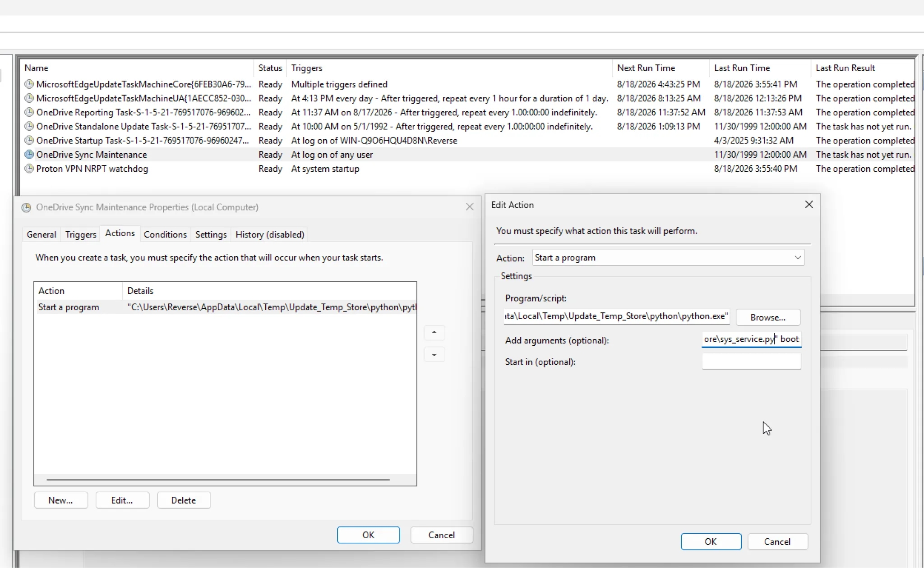Click the MicrosoftEdgeUpdateTaskMachineUA task clock icon

(x=29, y=98)
